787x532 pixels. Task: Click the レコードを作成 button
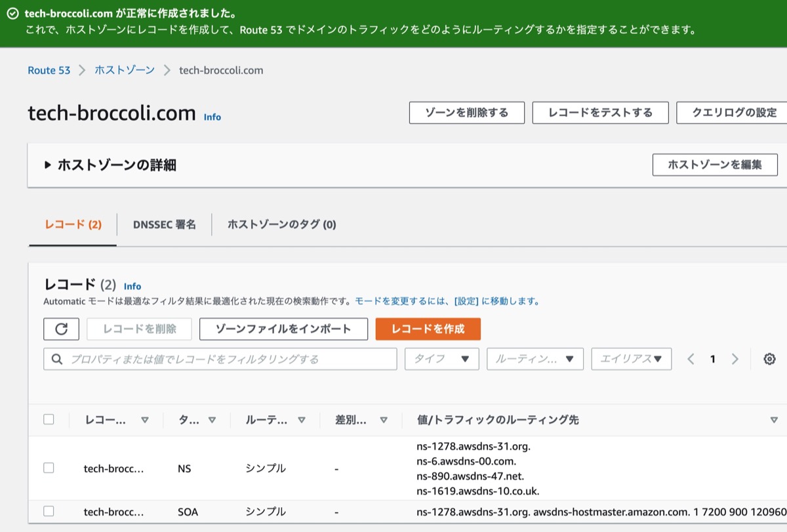[428, 329]
